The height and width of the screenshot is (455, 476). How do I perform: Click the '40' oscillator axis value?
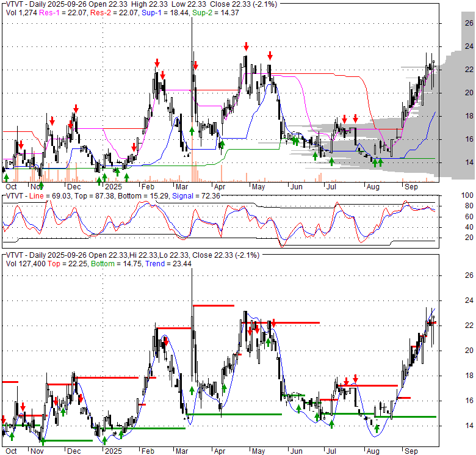(x=469, y=227)
